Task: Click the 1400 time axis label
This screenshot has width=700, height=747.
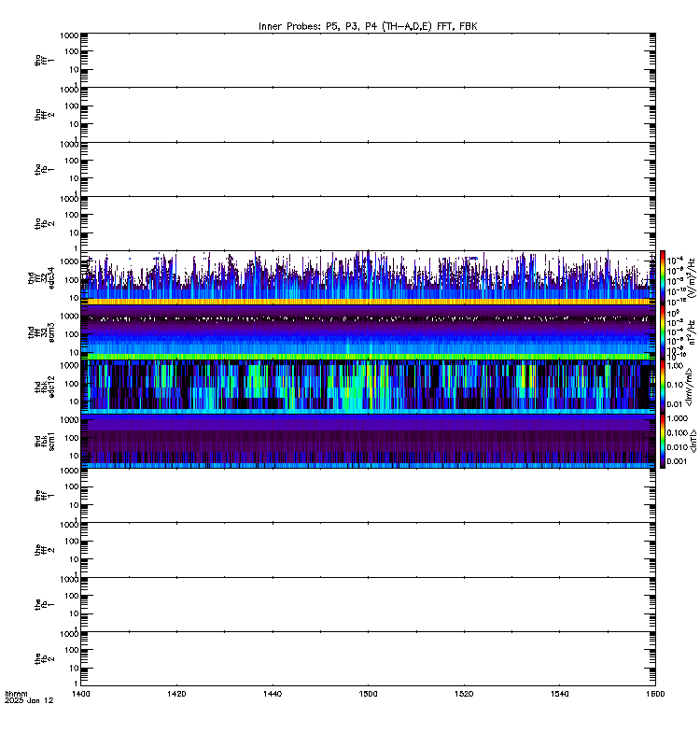Action: click(81, 694)
